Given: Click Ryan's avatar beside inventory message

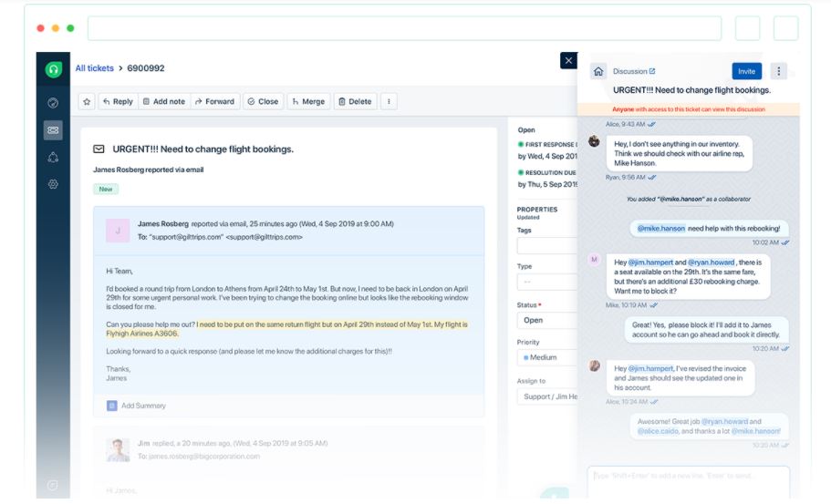Looking at the screenshot, I should point(594,141).
